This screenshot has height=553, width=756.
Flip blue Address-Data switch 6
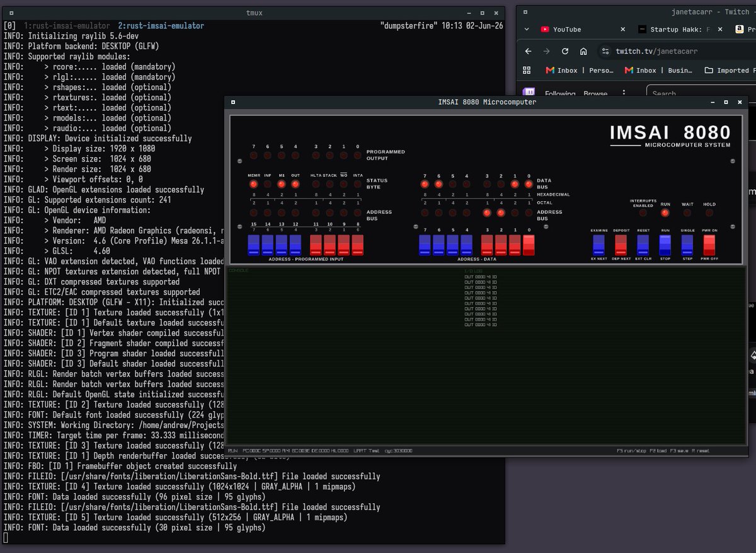click(438, 245)
